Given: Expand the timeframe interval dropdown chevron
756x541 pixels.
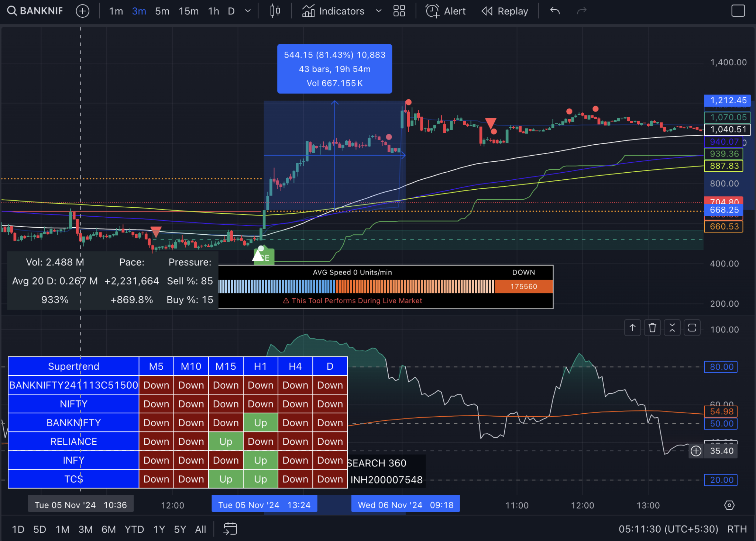Looking at the screenshot, I should [248, 11].
